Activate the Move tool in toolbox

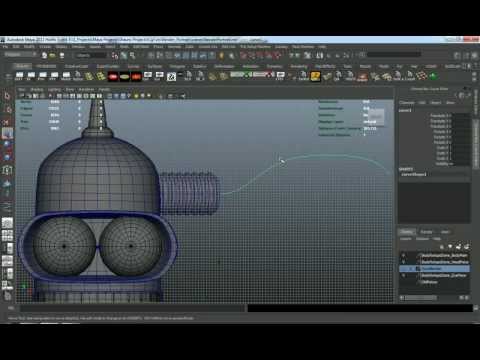coord(7,133)
